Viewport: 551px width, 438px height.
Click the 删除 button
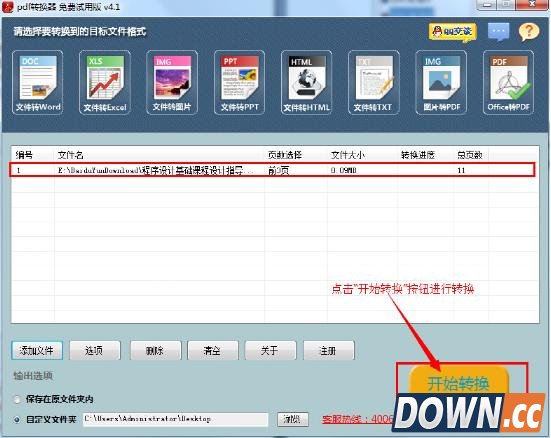(x=156, y=350)
